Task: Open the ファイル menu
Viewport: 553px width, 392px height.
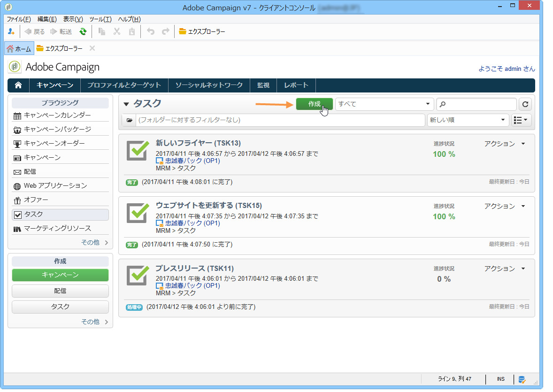Action: [x=19, y=19]
